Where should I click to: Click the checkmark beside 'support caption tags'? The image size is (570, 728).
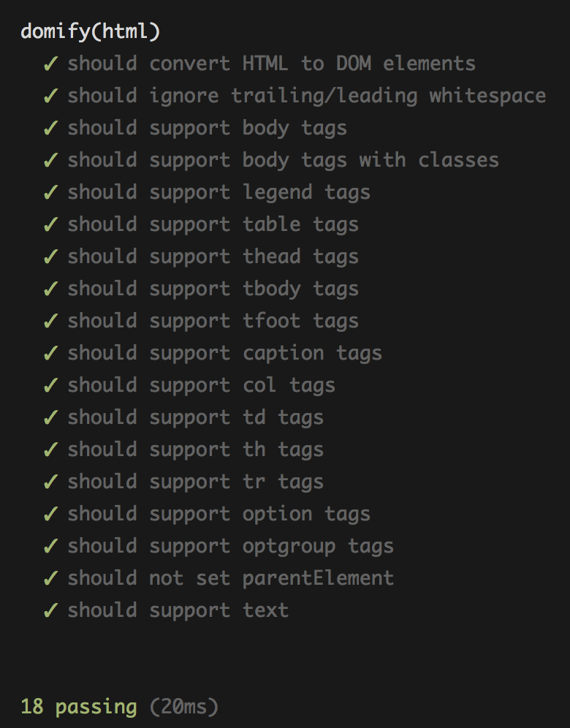pos(50,353)
